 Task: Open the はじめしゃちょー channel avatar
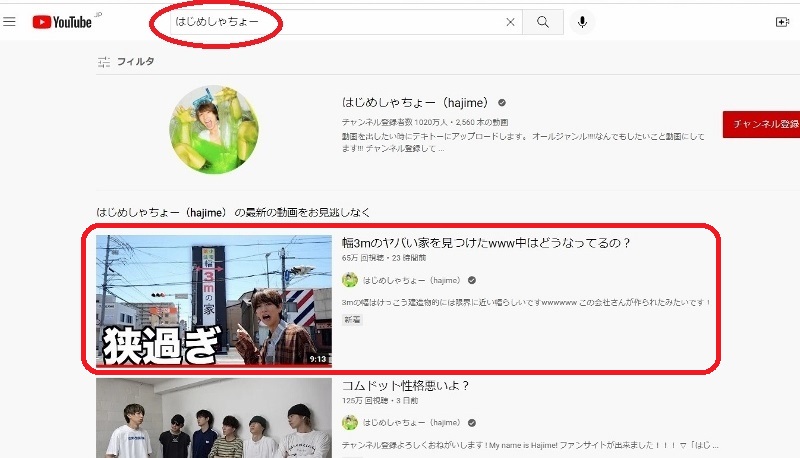click(x=214, y=130)
